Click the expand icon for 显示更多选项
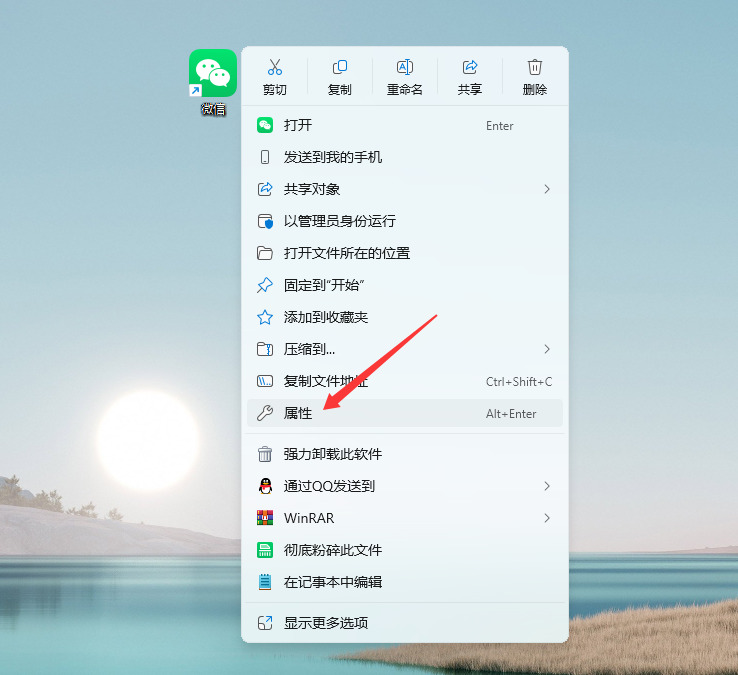This screenshot has width=738, height=675. pos(265,623)
